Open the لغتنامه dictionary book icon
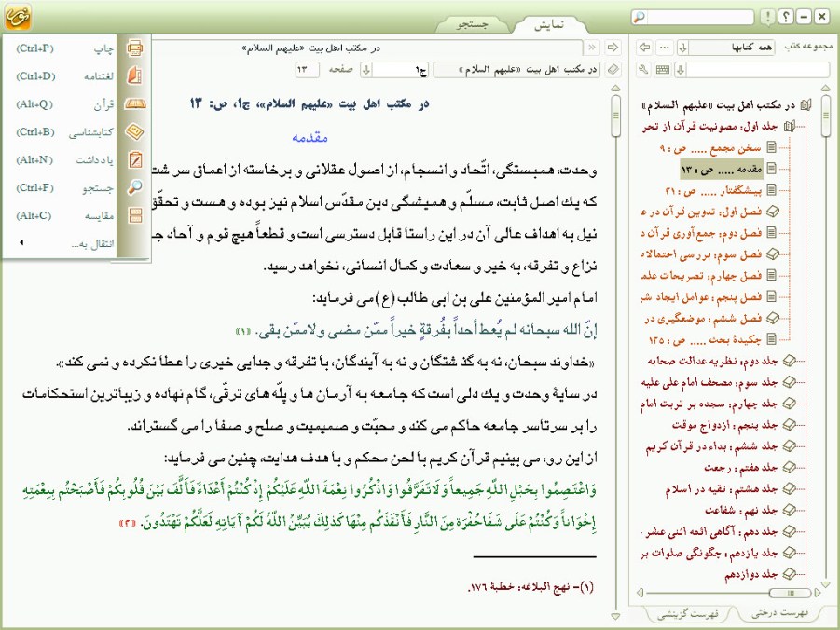Image resolution: width=840 pixels, height=630 pixels. [x=134, y=75]
